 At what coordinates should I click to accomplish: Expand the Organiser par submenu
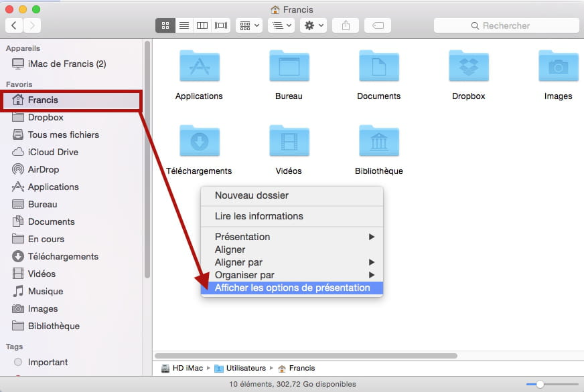[x=291, y=275]
